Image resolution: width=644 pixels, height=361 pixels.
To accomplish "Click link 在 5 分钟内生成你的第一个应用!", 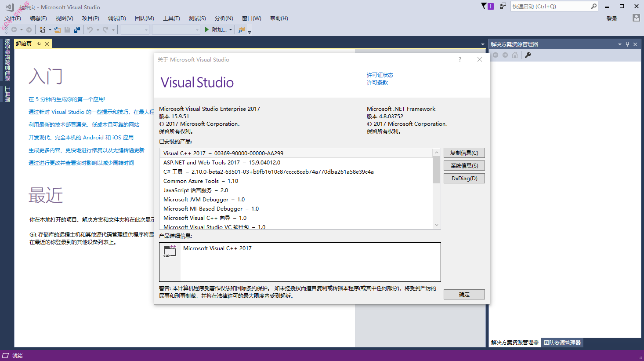I will click(x=67, y=99).
